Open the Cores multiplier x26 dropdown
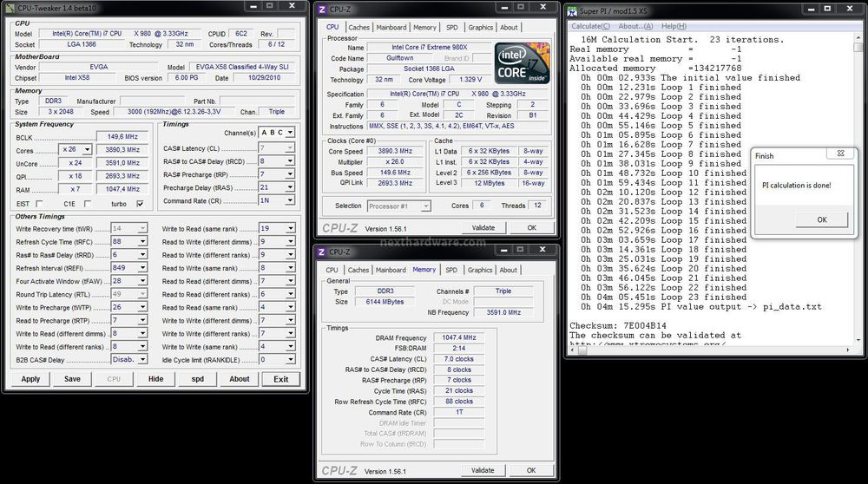 pyautogui.click(x=86, y=150)
